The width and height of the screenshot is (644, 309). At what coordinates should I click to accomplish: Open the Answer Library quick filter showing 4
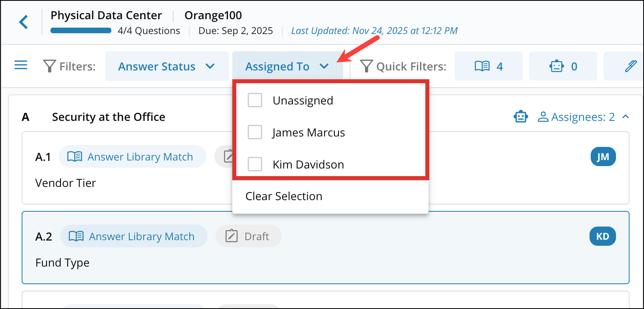(488, 66)
